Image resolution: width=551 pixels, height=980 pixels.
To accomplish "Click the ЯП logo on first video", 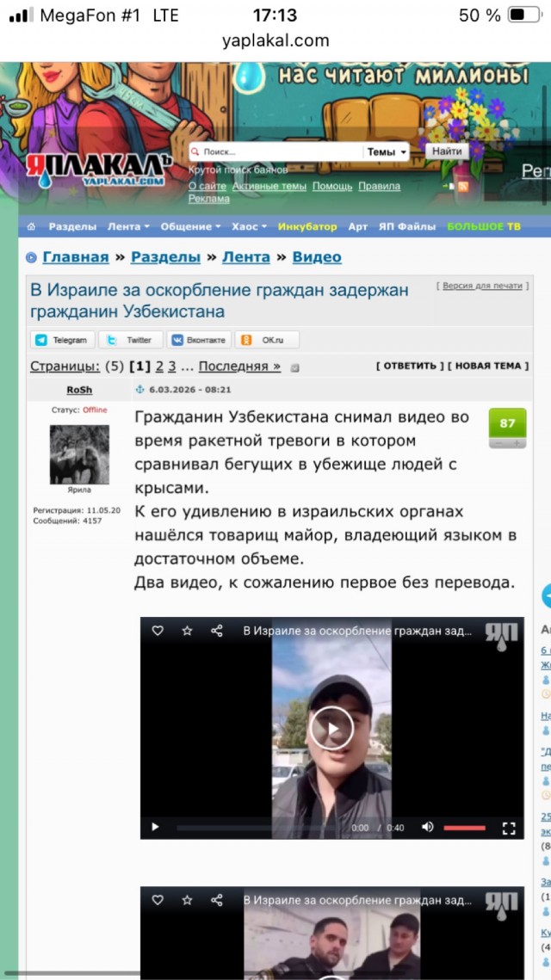I will tap(502, 637).
